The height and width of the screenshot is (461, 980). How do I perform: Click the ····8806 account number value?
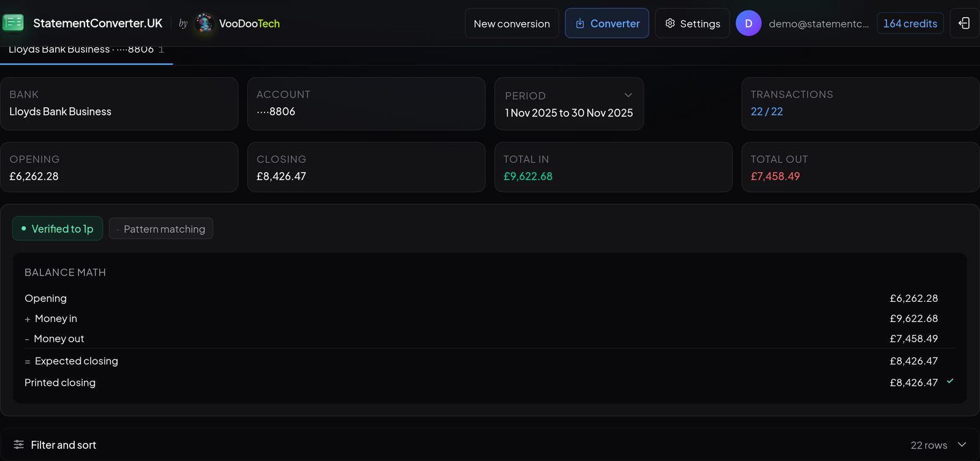pos(276,111)
